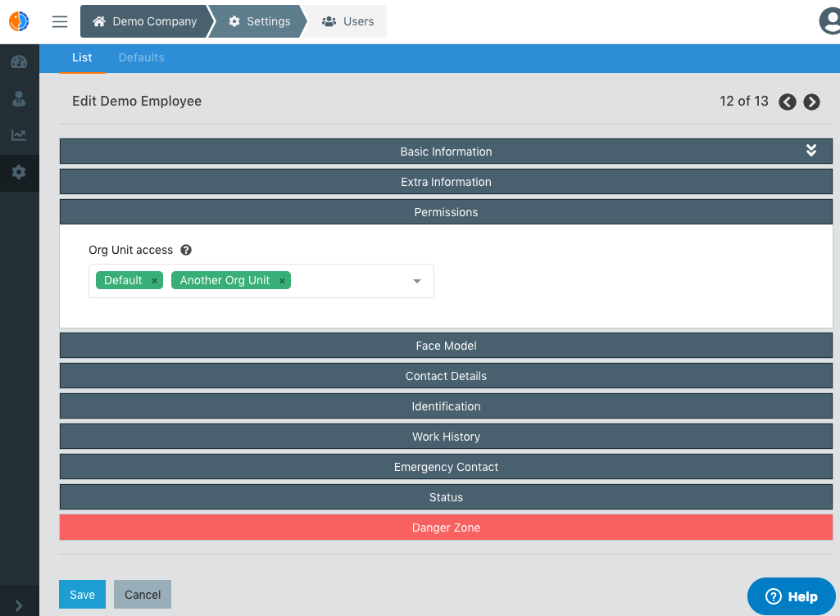
Task: Expand the Face Model section
Action: pyautogui.click(x=446, y=346)
